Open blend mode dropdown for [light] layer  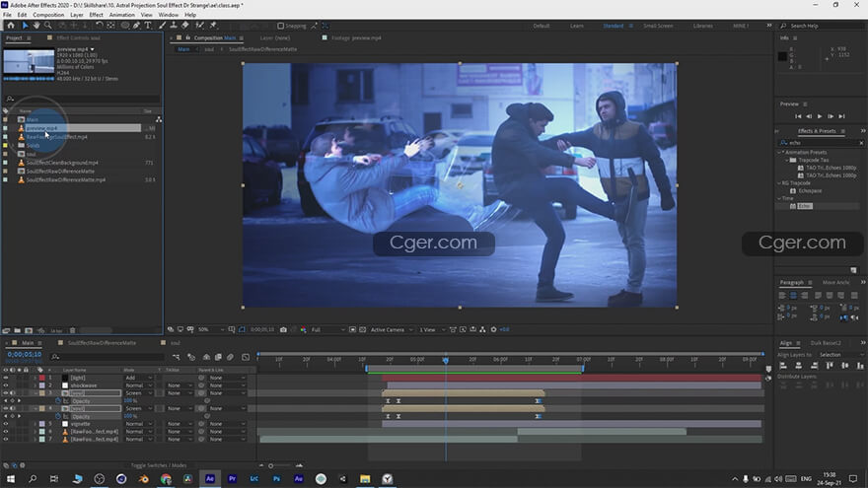[x=138, y=378]
